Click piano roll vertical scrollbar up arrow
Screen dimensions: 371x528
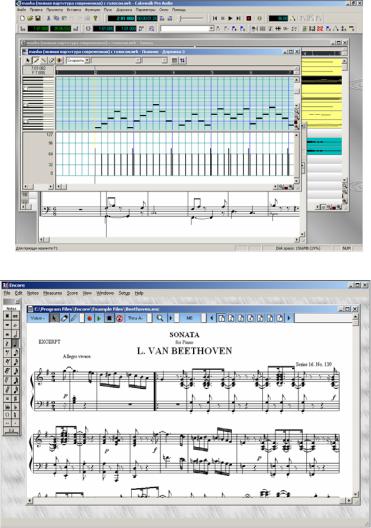[x=296, y=80]
